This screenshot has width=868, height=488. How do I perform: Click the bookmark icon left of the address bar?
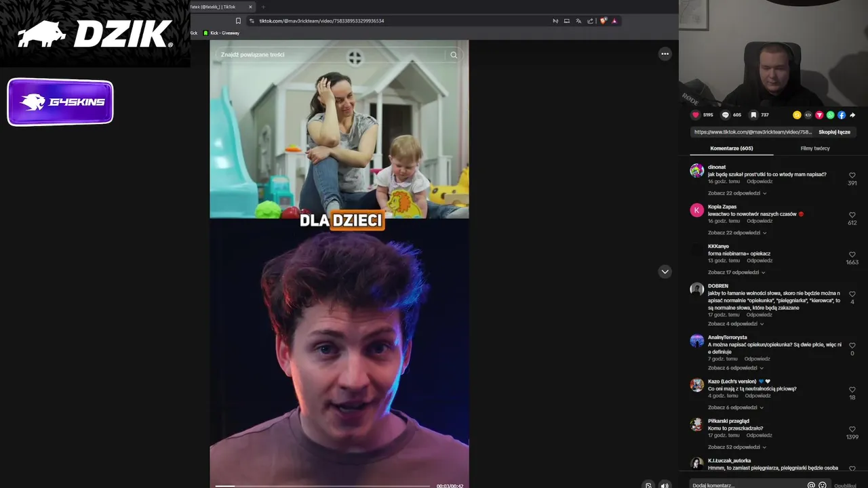pos(238,21)
